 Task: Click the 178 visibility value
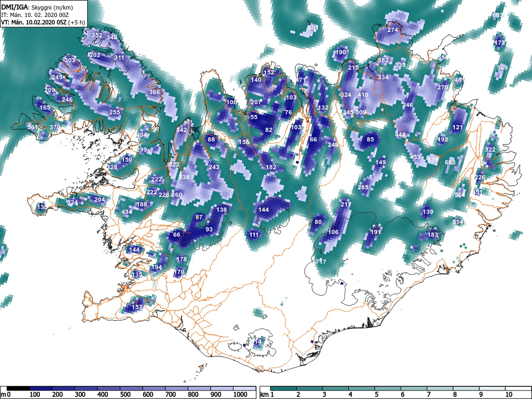tap(181, 259)
